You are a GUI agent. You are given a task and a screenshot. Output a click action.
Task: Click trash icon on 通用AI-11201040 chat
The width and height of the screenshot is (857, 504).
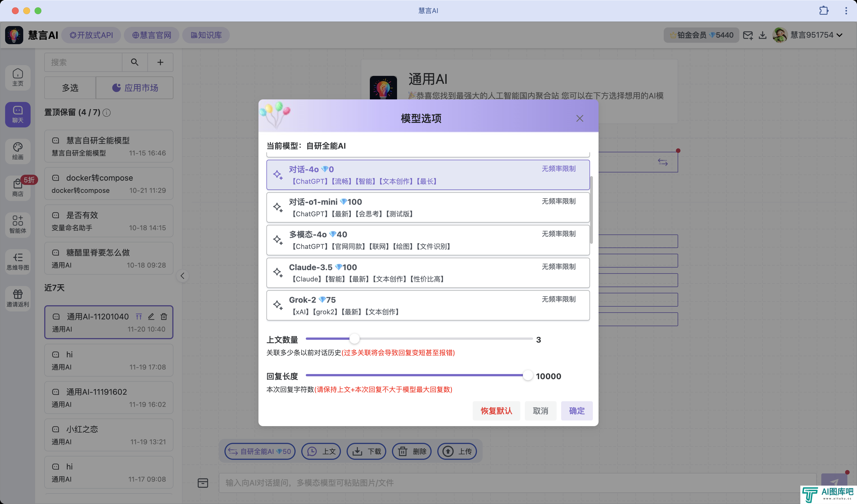coord(164,317)
